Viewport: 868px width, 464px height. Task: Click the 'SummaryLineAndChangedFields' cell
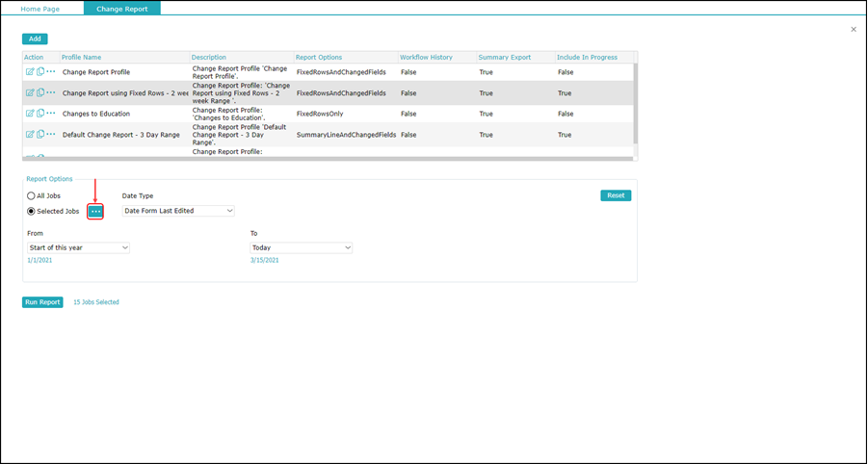click(347, 135)
